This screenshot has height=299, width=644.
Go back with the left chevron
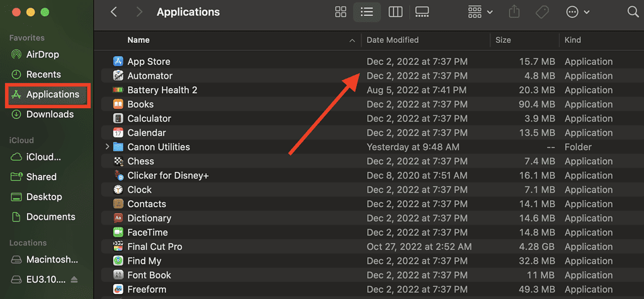coord(114,12)
